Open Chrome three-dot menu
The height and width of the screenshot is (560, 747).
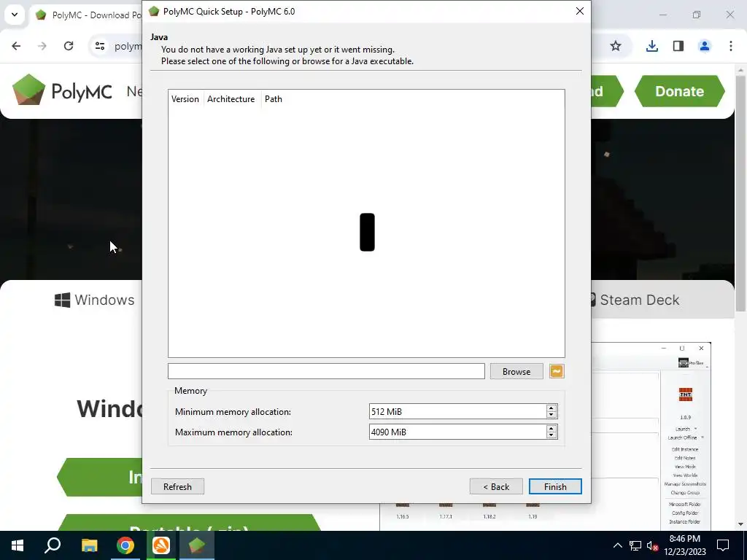tap(730, 46)
